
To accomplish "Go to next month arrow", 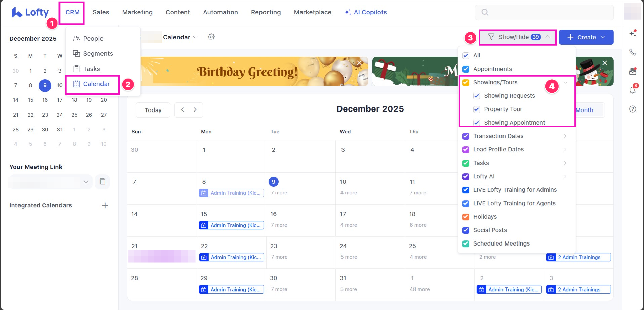I will click(195, 110).
